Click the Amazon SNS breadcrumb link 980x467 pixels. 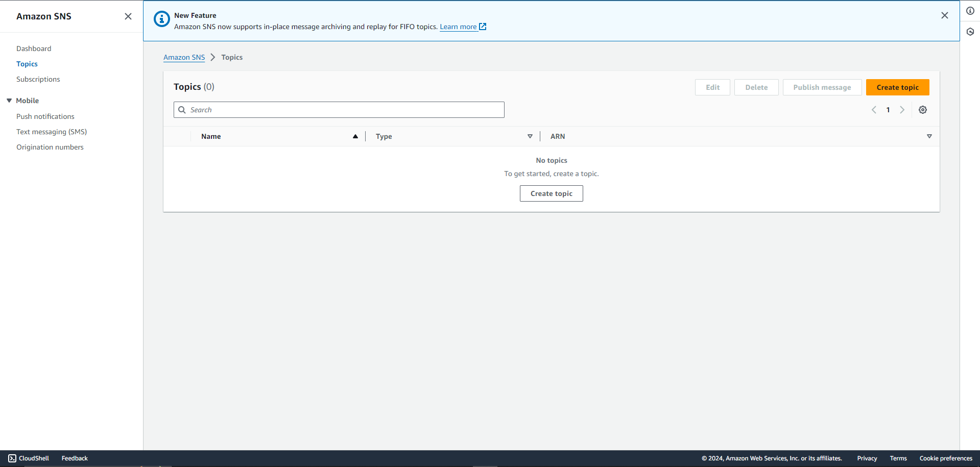(184, 57)
